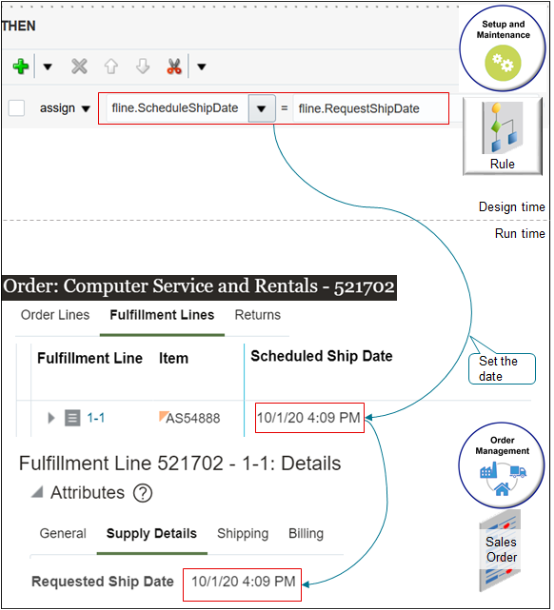The height and width of the screenshot is (610, 554).
Task: Click the document icon for line 1-1
Action: [72, 418]
